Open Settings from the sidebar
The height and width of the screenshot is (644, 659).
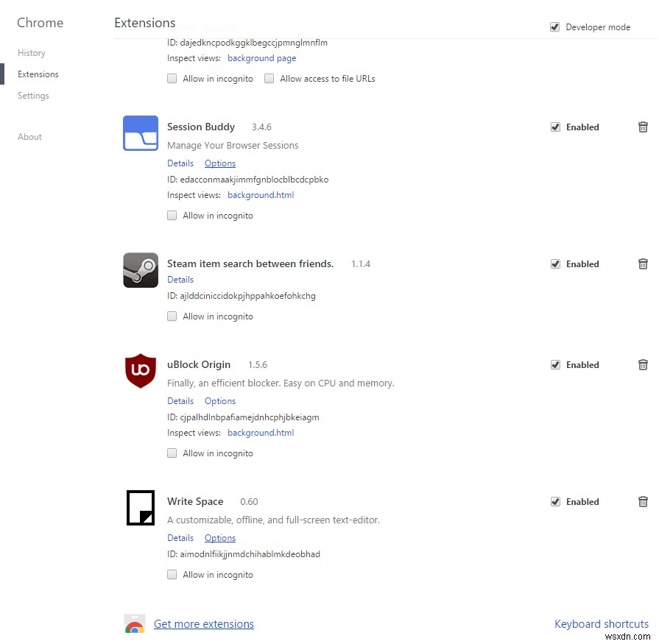33,95
